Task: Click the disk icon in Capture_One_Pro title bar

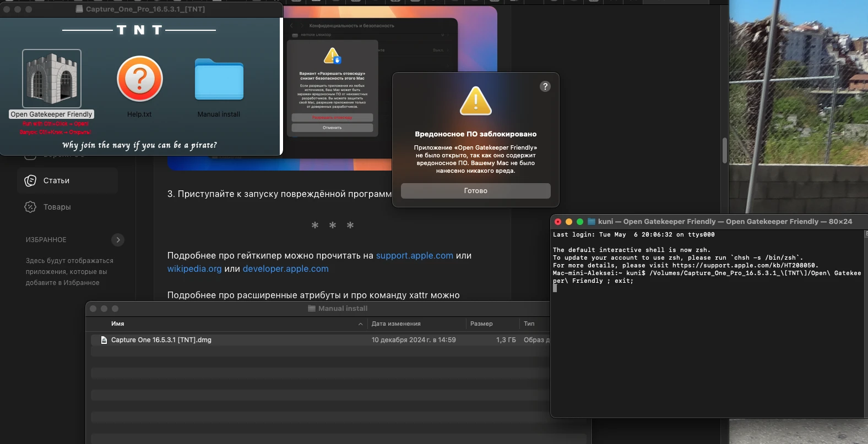Action: 80,9
